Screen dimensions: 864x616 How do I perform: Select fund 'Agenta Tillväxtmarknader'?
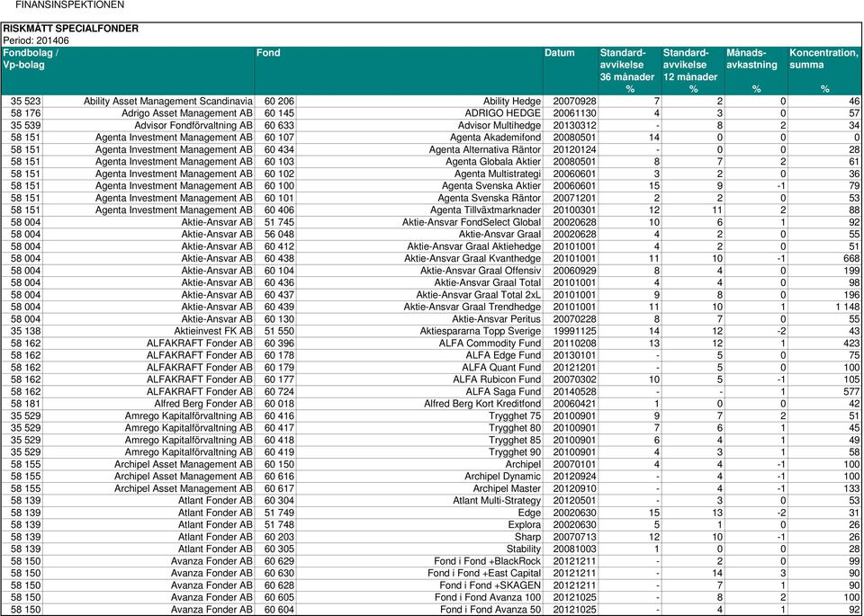coord(485,210)
